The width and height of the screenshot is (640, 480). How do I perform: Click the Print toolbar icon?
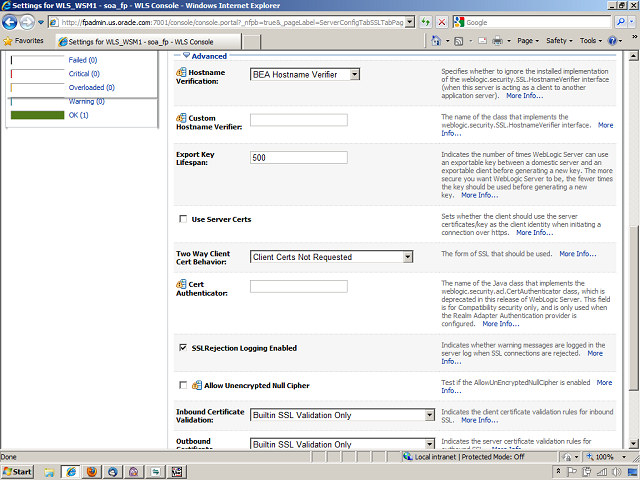point(497,41)
